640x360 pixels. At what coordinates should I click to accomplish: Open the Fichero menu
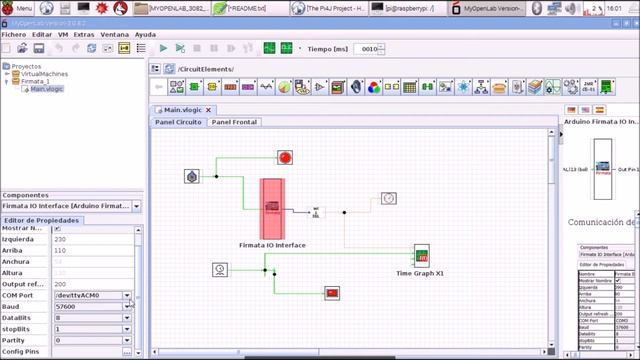[13, 35]
